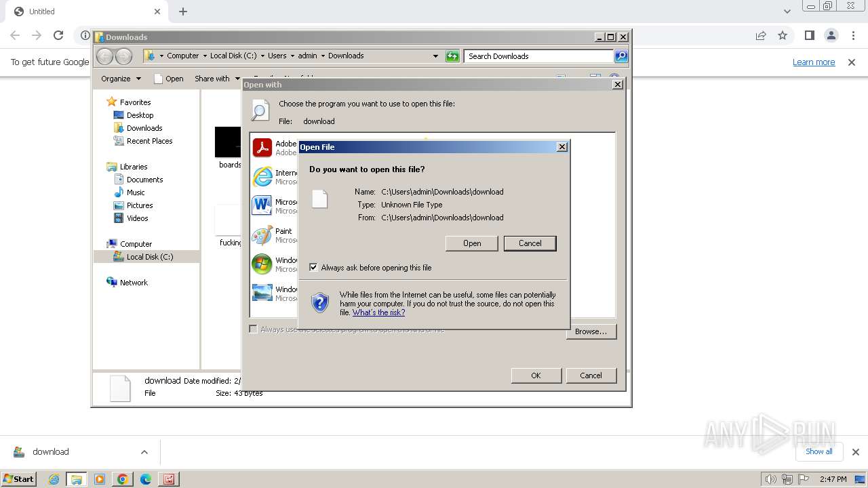
Task: Select Pictures library
Action: pyautogui.click(x=140, y=205)
